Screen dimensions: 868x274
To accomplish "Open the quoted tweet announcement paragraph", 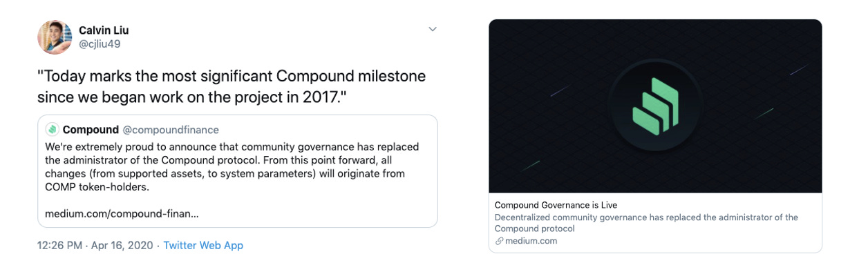I will click(x=232, y=166).
